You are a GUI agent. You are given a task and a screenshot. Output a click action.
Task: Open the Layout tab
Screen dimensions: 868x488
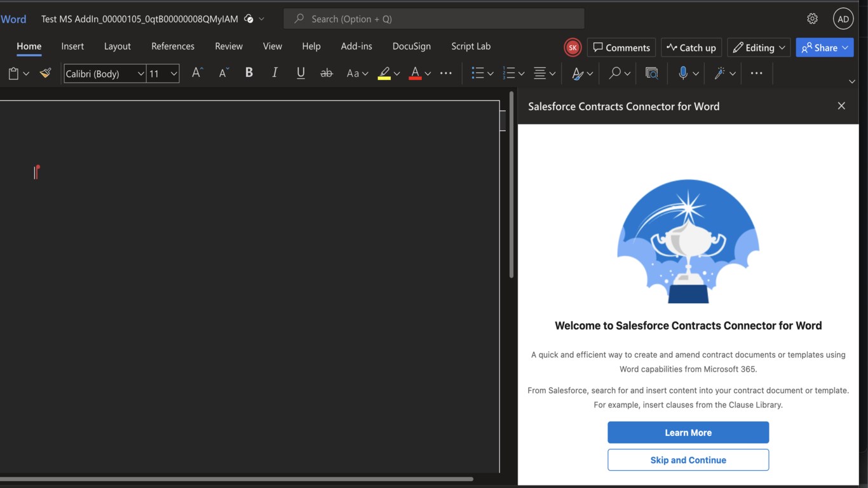(118, 46)
